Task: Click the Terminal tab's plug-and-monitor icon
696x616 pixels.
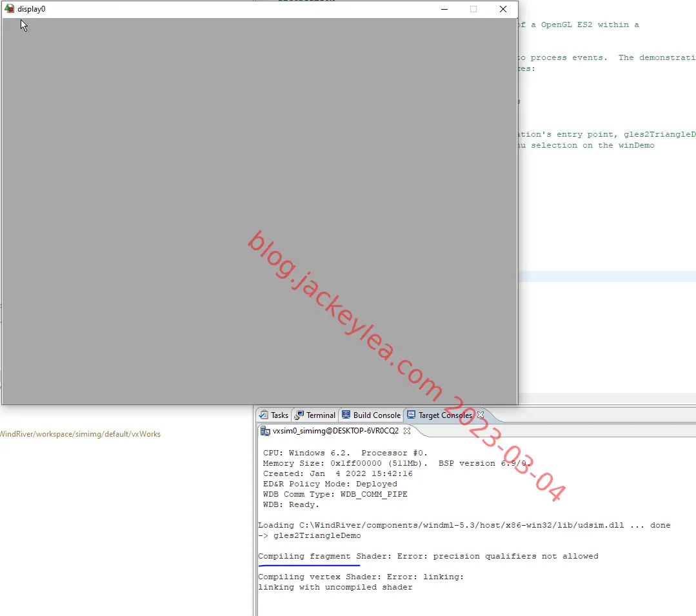Action: (x=299, y=415)
